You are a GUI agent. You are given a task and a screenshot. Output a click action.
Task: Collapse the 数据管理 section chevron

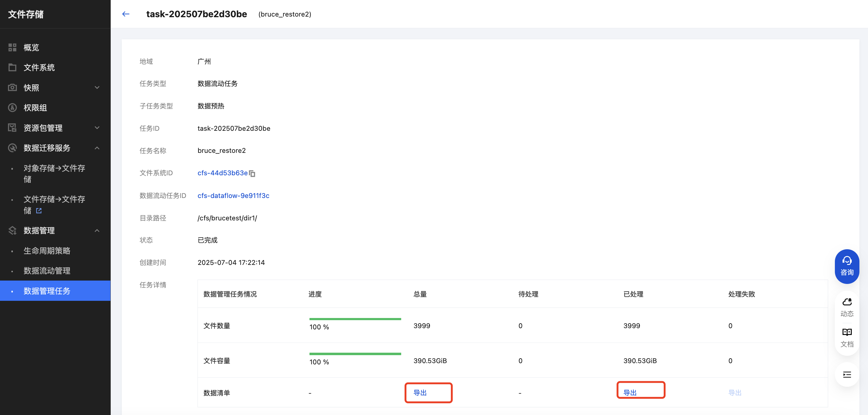tap(97, 231)
